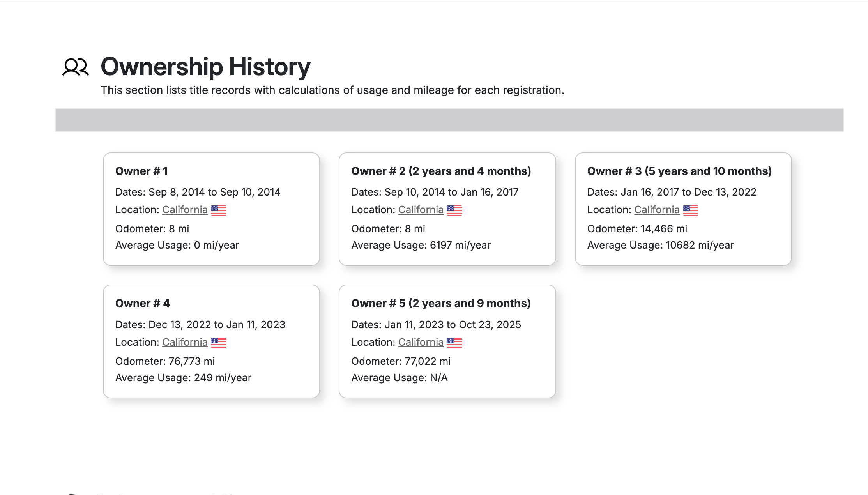Select the Owner # 3 card heading

point(680,171)
